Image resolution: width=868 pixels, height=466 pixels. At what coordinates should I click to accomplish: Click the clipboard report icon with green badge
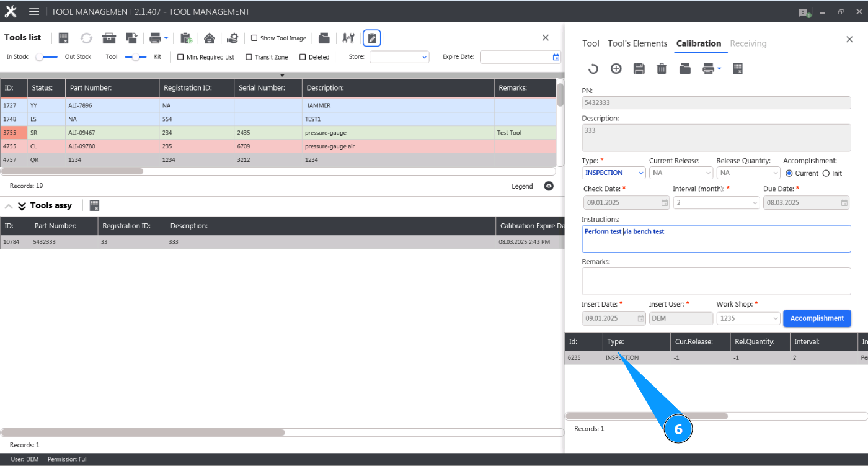coord(186,38)
